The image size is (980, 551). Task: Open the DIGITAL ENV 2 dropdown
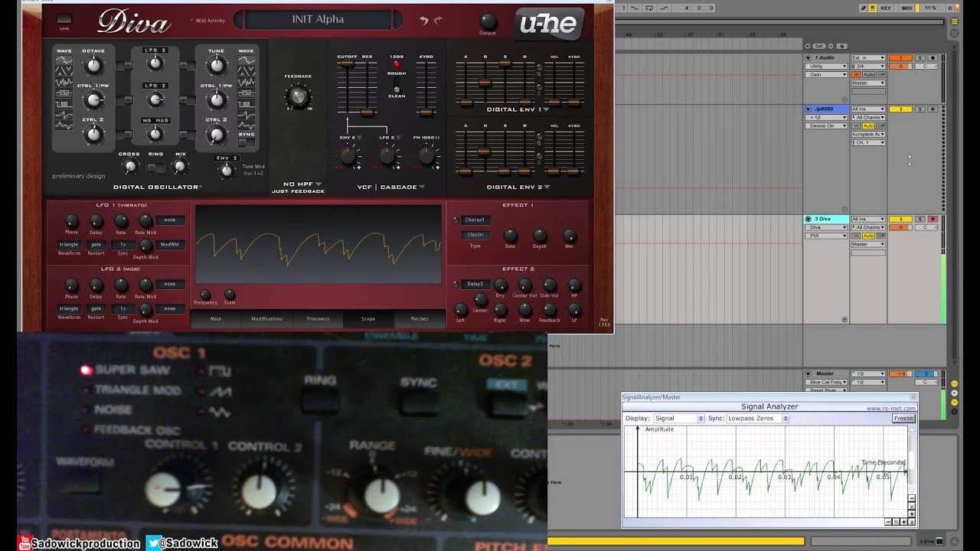tap(518, 187)
